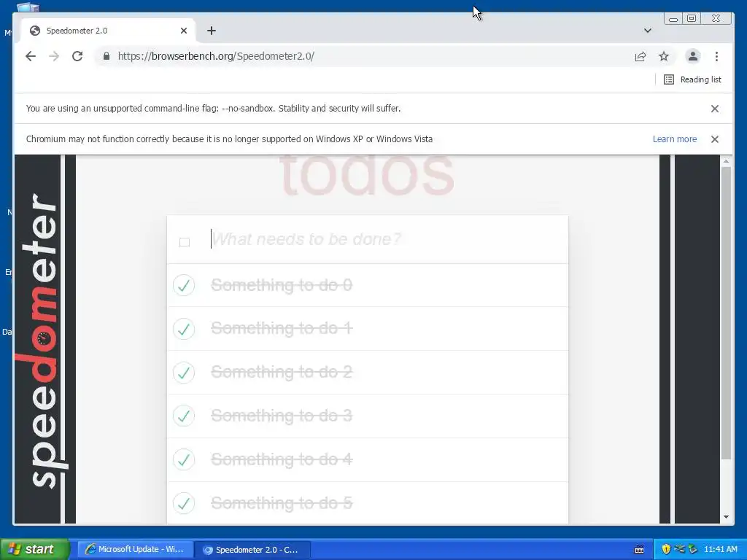Uncheck 'Something to do 2'
Viewport: 747px width, 560px height.
pos(184,373)
